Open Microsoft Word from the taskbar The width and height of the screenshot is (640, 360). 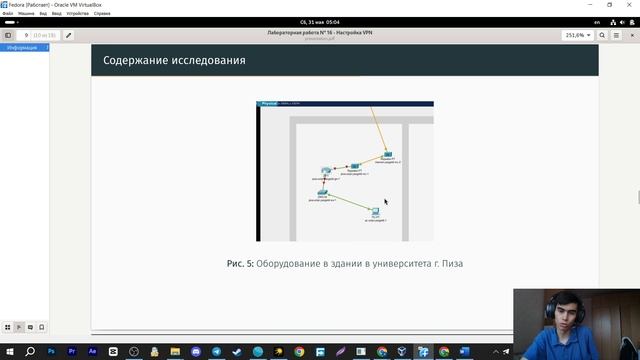(464, 351)
